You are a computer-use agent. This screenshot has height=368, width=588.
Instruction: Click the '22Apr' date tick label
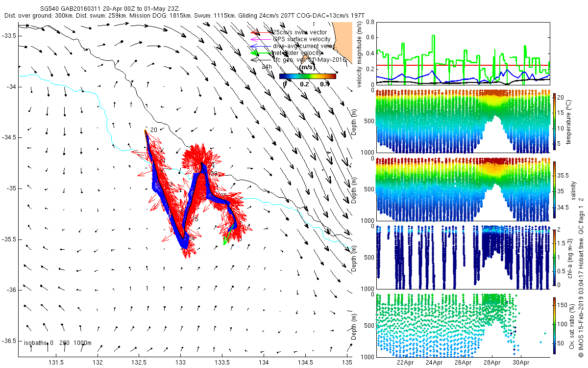pos(405,363)
